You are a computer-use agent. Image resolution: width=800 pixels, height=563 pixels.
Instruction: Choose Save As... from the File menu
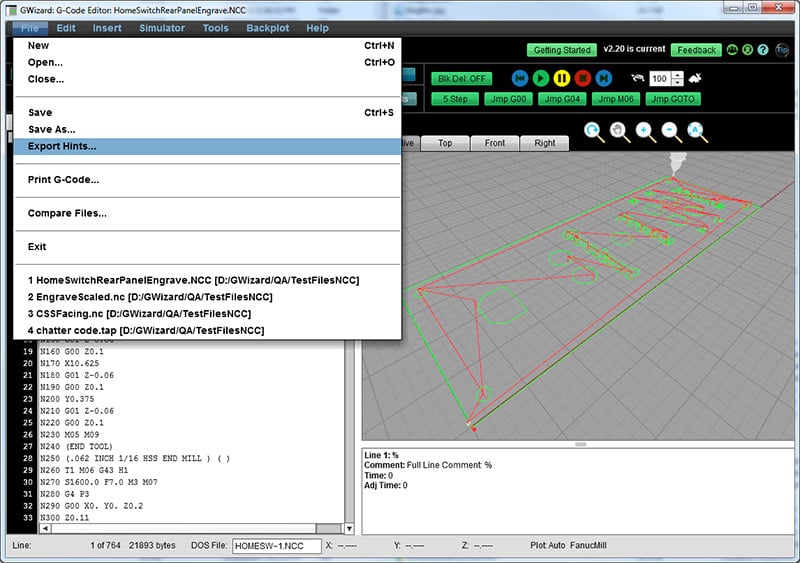(x=207, y=129)
